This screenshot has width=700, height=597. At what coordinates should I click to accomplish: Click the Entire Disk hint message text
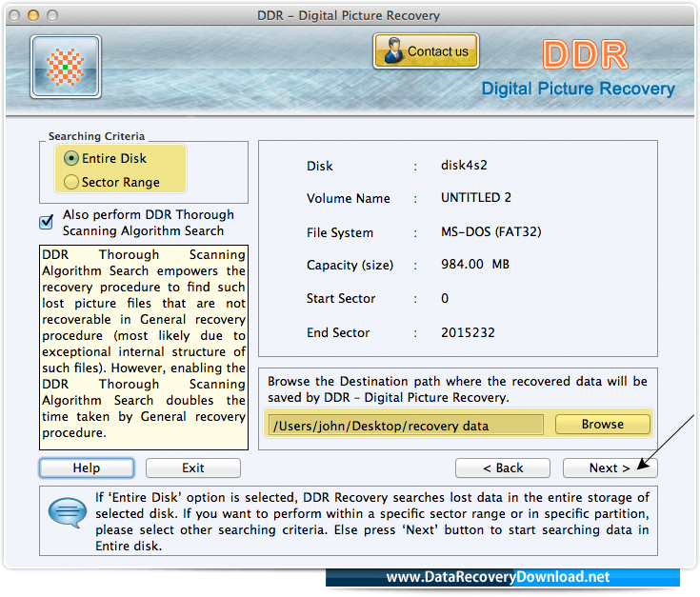(x=372, y=521)
